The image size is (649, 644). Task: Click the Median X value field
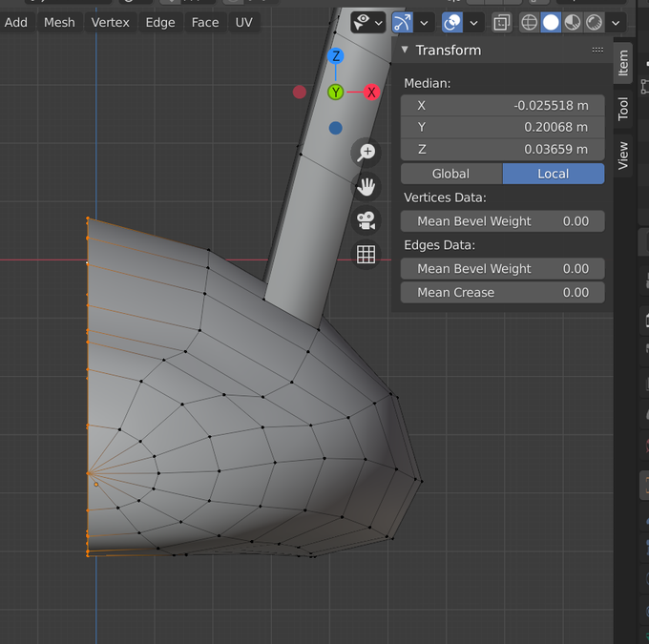pos(502,106)
